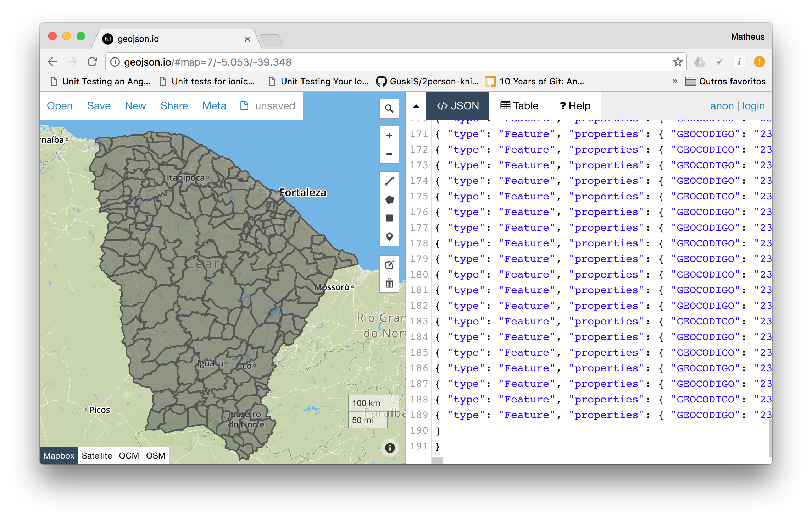Activate the edit layers tool
Image resolution: width=812 pixels, height=521 pixels.
click(x=389, y=265)
